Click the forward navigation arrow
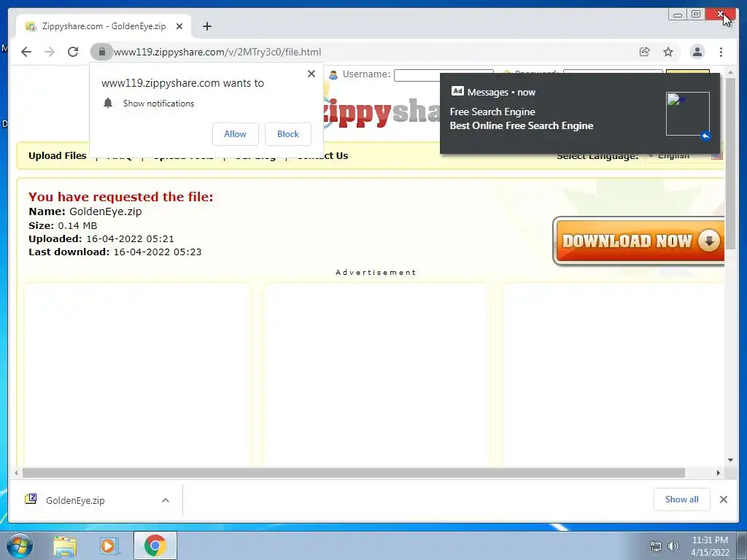Screen dimensions: 747x560 (x=50, y=52)
